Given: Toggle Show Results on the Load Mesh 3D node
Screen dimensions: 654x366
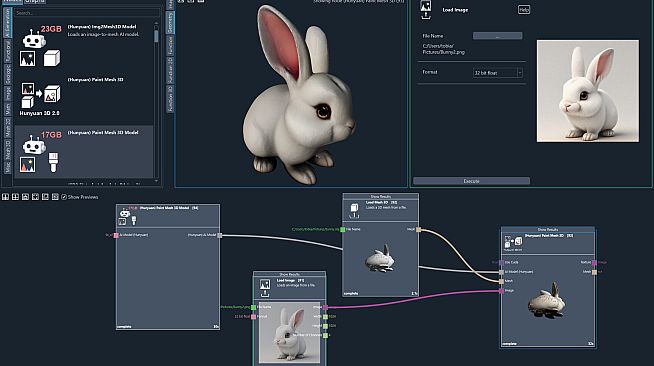Looking at the screenshot, I should [380, 196].
